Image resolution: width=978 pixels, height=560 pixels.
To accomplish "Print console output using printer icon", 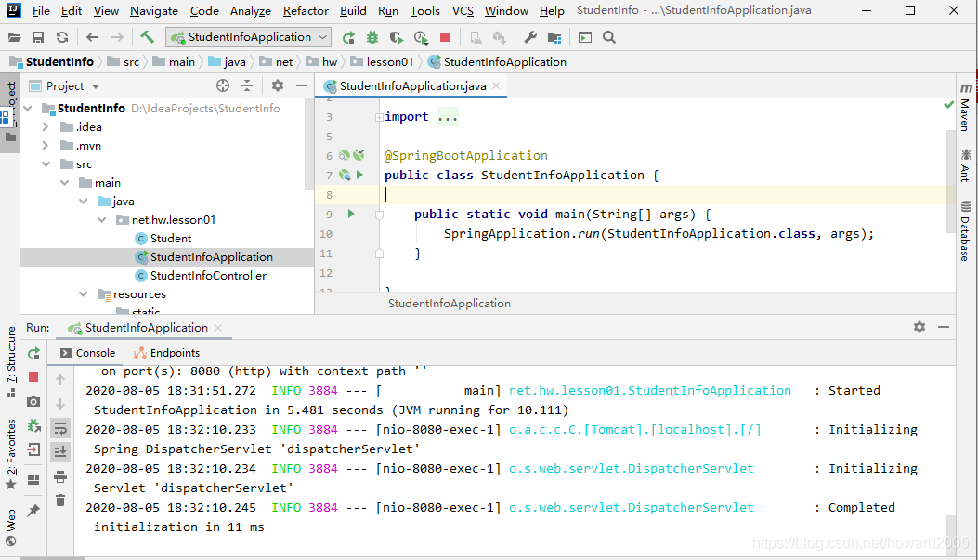I will coord(60,475).
